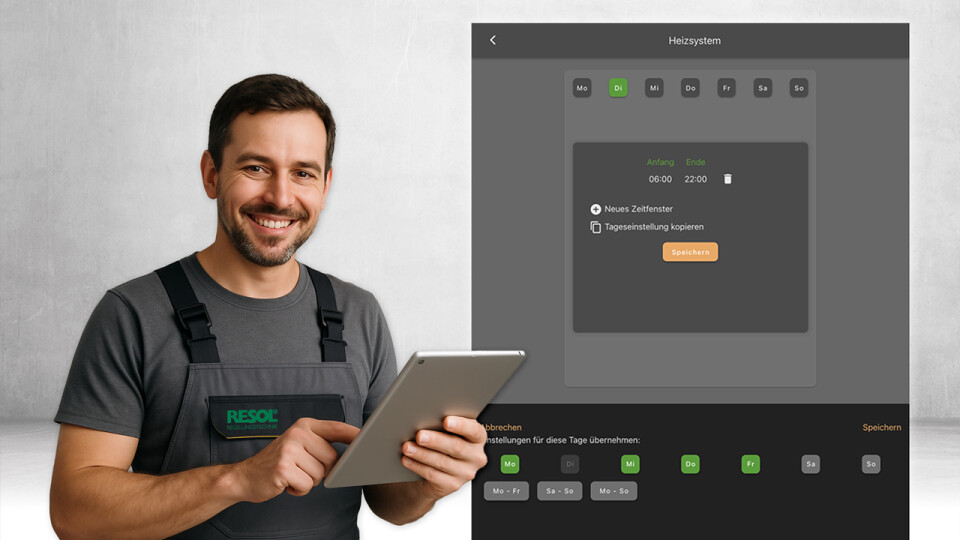Delete the 06:00–22:00 time window
Viewport: 960px width, 540px height.
[727, 179]
